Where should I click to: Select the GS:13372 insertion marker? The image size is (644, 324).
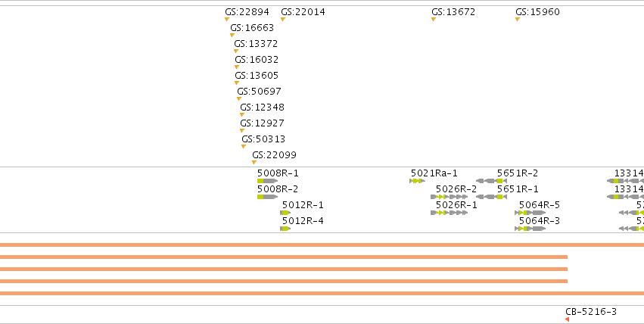tap(236, 51)
